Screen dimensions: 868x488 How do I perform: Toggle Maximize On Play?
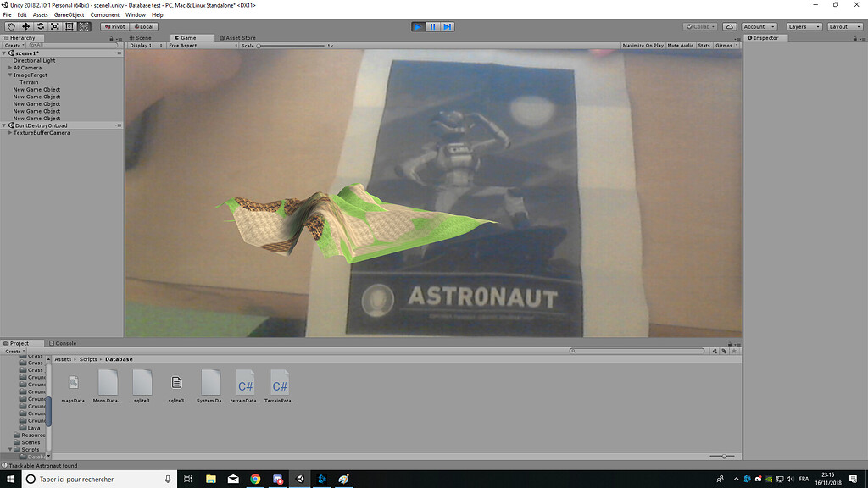pyautogui.click(x=643, y=46)
